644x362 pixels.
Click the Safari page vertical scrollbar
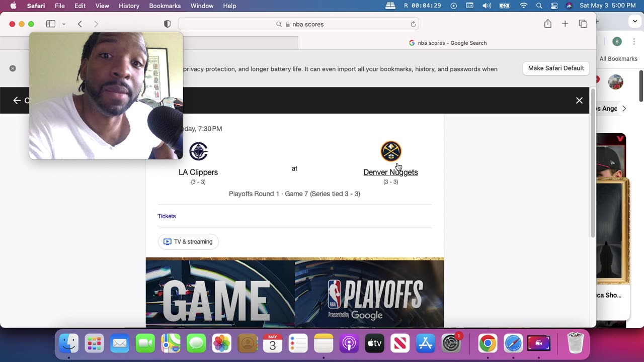[593, 163]
